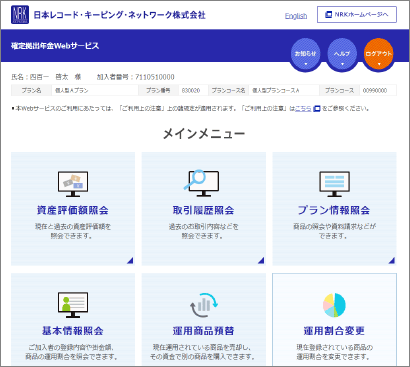Screen dimensions: 410x367
Task: Click the 資産評価額照会 monitor icon
Action: point(73,184)
